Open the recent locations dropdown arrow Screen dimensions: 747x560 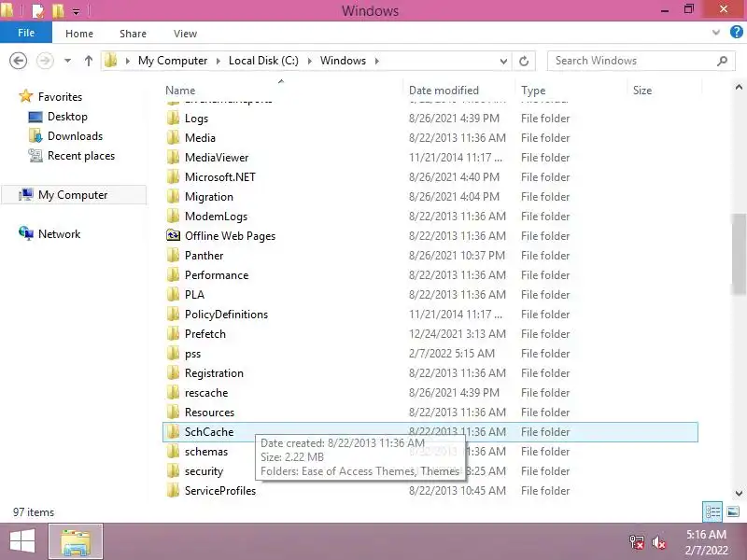click(67, 61)
